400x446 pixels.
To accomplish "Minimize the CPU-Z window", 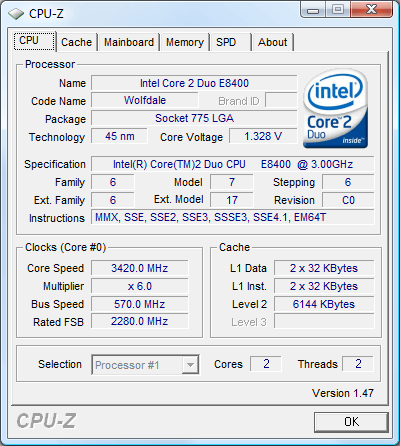I will coord(313,10).
